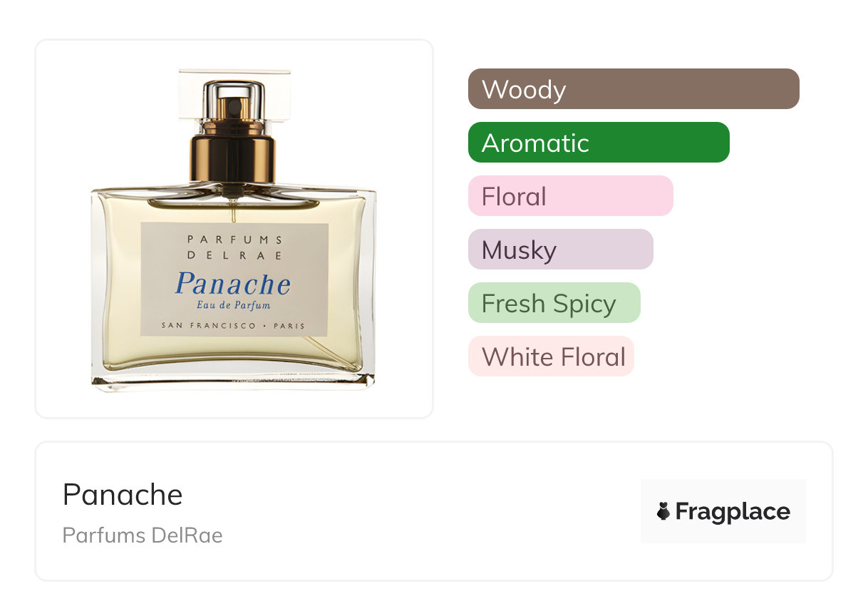This screenshot has width=868, height=616.
Task: Click the glass base of the bottle
Action: (x=233, y=379)
